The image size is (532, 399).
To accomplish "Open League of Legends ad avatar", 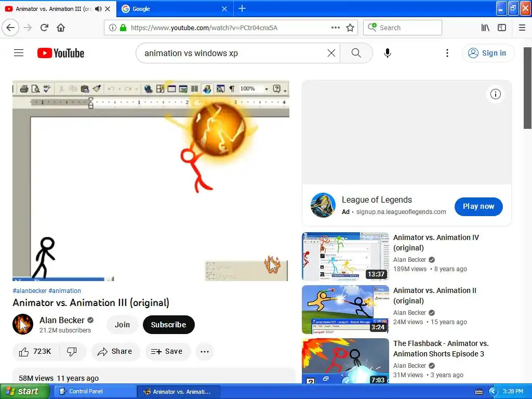I will pos(323,205).
